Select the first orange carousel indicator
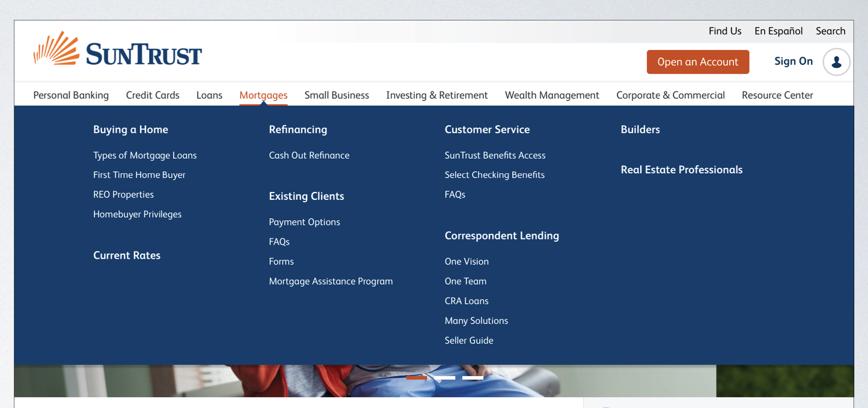The image size is (868, 408). (417, 378)
